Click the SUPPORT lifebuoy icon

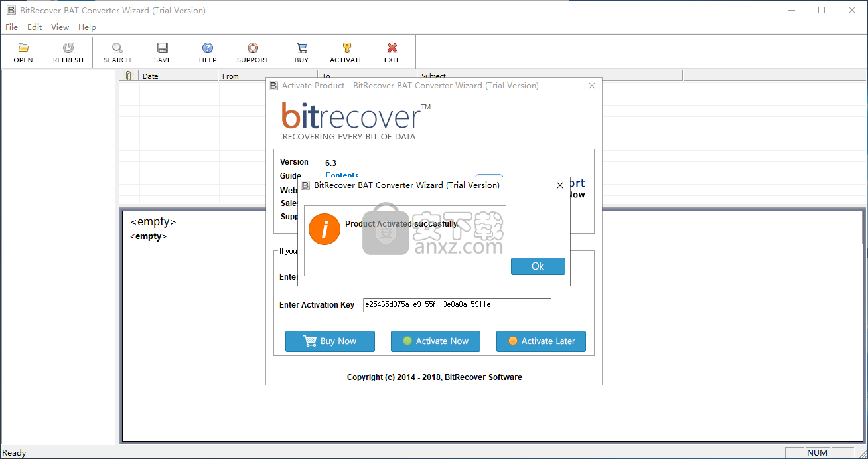pos(253,52)
